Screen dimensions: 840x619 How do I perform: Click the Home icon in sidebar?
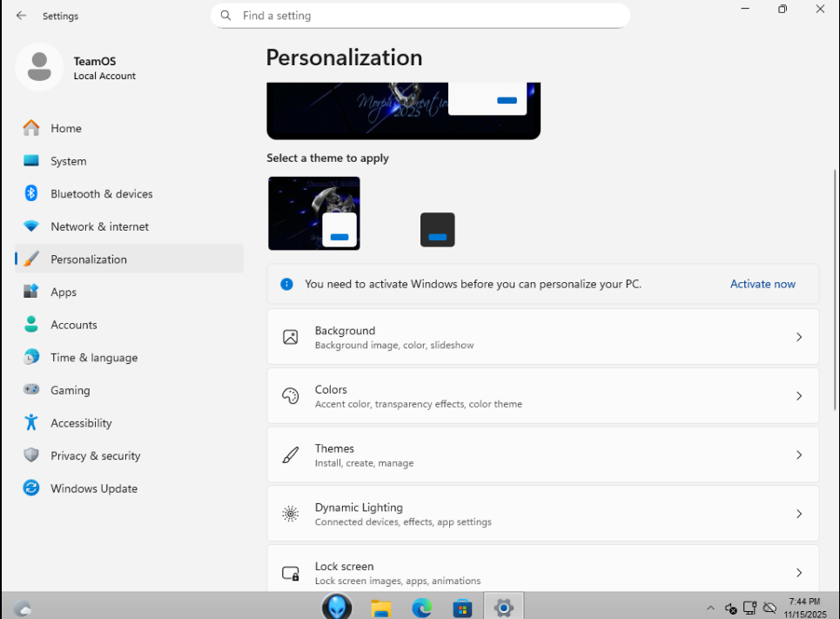click(31, 128)
